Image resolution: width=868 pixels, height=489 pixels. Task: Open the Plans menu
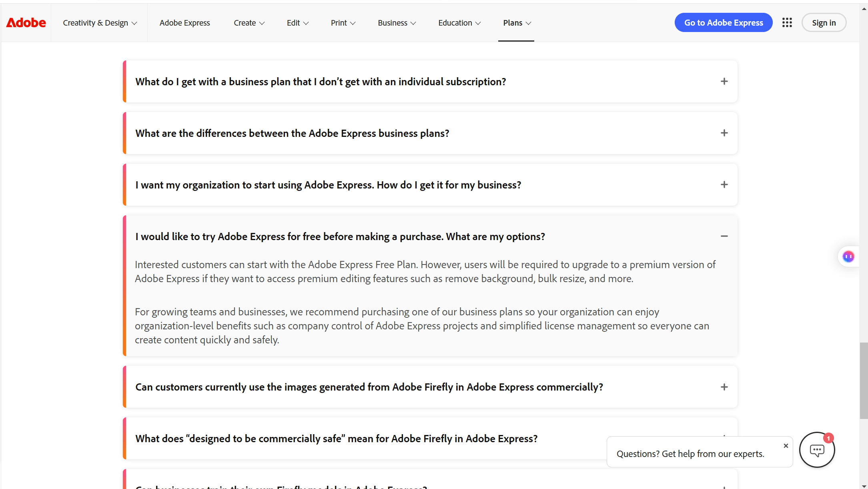517,23
